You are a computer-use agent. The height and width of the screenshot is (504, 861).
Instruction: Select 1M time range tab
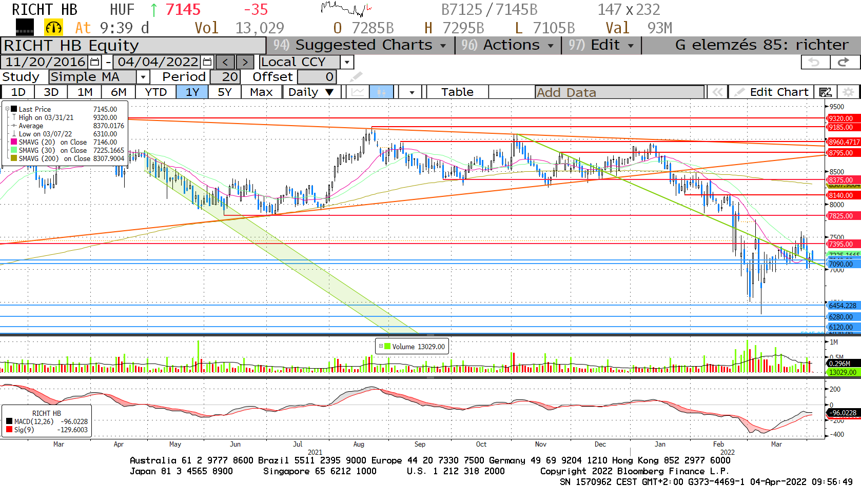click(x=85, y=92)
